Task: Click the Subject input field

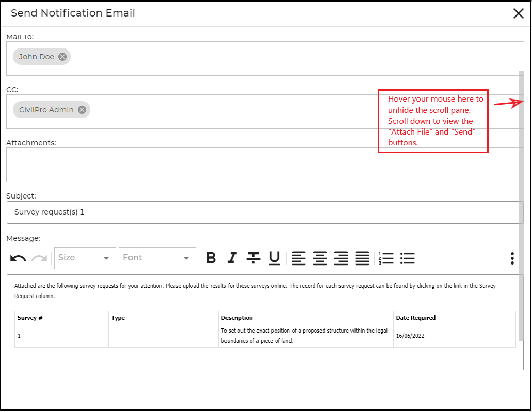Action: pyautogui.click(x=264, y=212)
